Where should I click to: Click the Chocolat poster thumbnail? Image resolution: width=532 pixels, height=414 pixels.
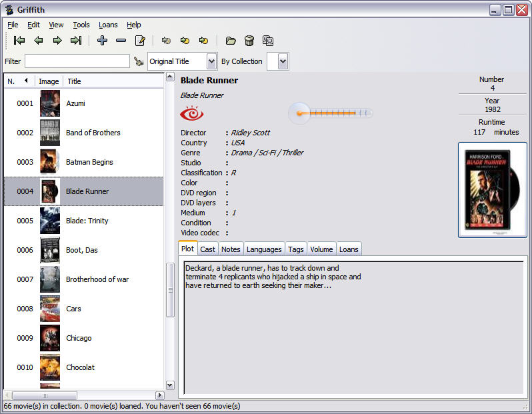click(x=50, y=367)
